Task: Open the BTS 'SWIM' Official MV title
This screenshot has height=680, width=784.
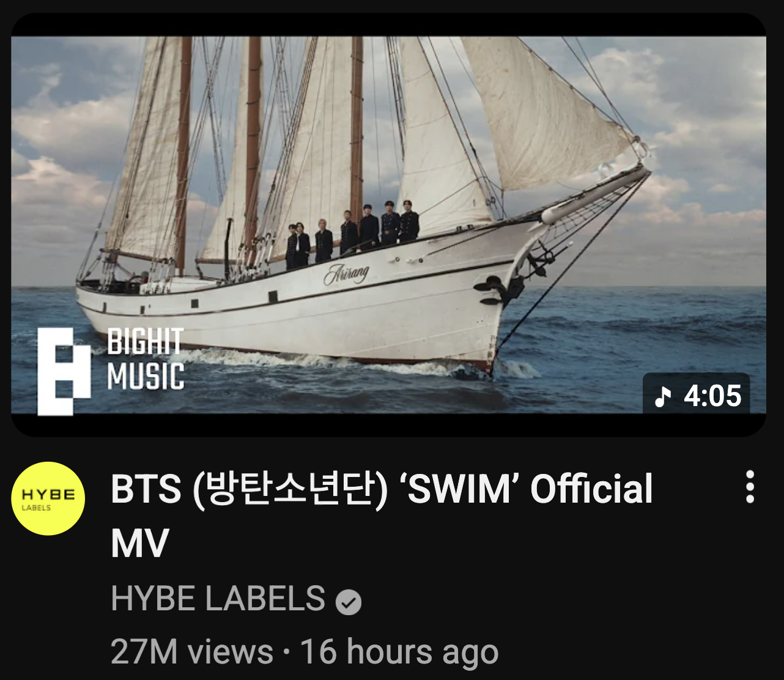Action: click(382, 516)
